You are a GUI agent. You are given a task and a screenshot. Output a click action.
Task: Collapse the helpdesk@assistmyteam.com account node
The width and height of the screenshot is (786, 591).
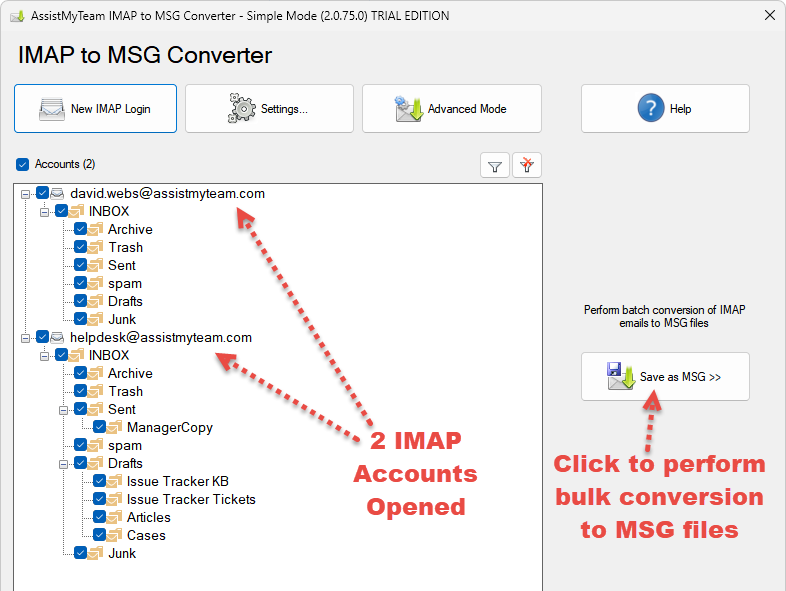coord(25,338)
